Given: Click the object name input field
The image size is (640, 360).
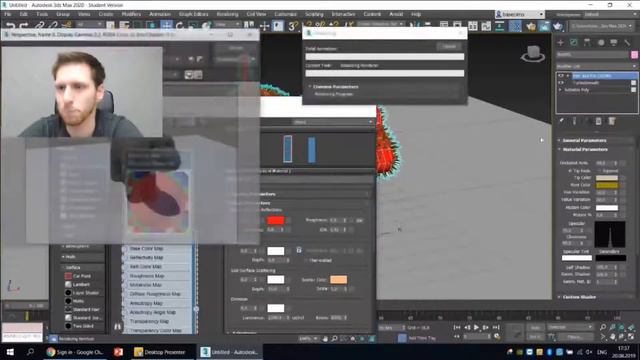Looking at the screenshot, I should (x=593, y=54).
